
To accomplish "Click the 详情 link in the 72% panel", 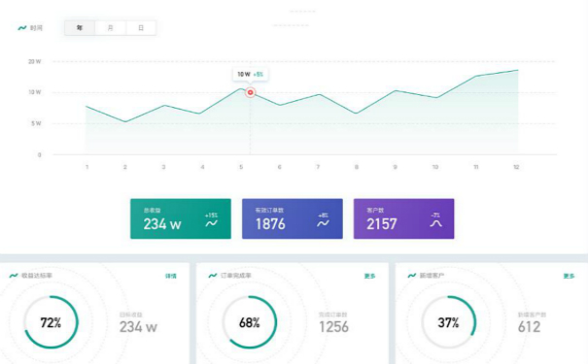I will [171, 276].
